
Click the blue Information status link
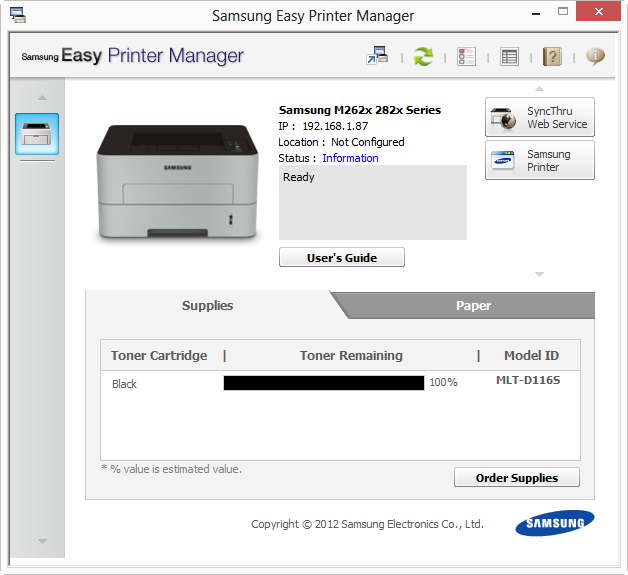pos(350,158)
